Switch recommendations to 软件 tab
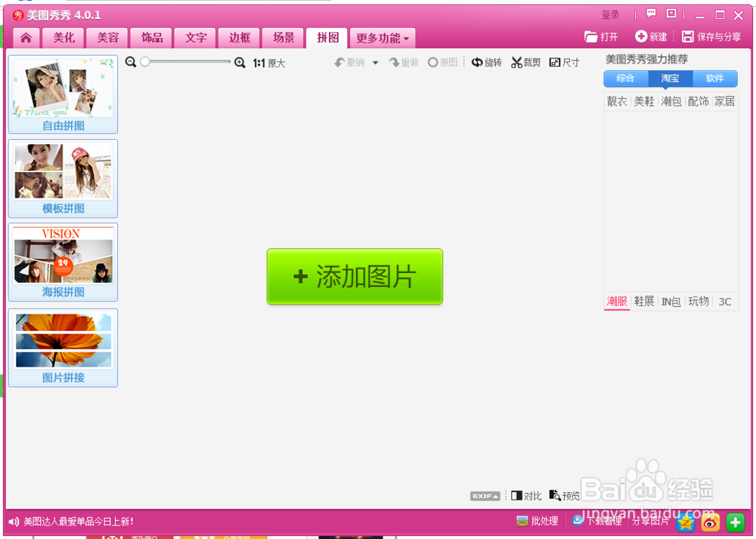 [x=715, y=78]
